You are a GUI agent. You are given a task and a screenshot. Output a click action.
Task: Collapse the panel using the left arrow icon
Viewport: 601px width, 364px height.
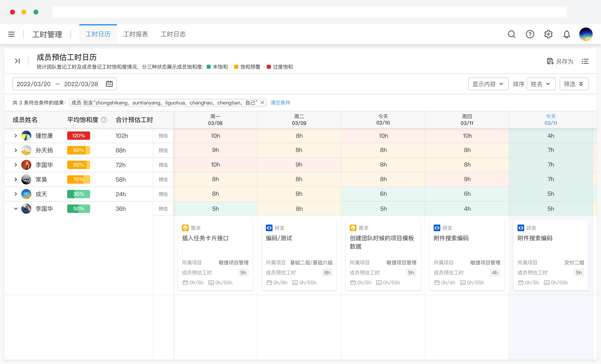tap(17, 61)
